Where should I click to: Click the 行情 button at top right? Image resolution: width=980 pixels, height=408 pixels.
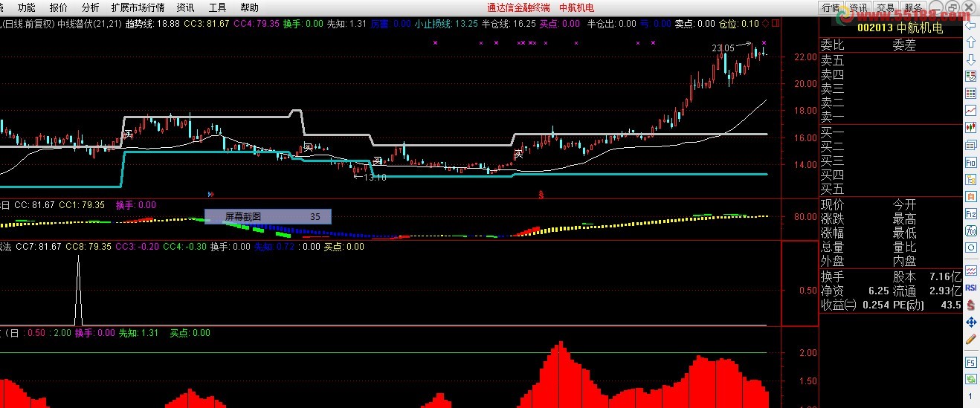831,7
